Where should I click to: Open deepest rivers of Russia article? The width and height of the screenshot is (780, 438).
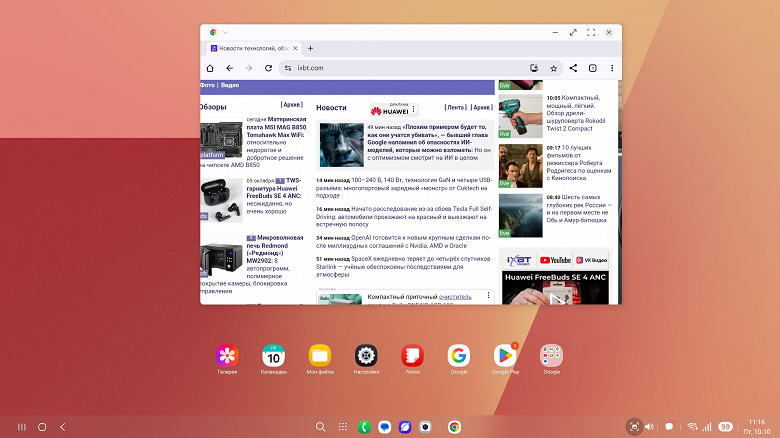coord(579,209)
